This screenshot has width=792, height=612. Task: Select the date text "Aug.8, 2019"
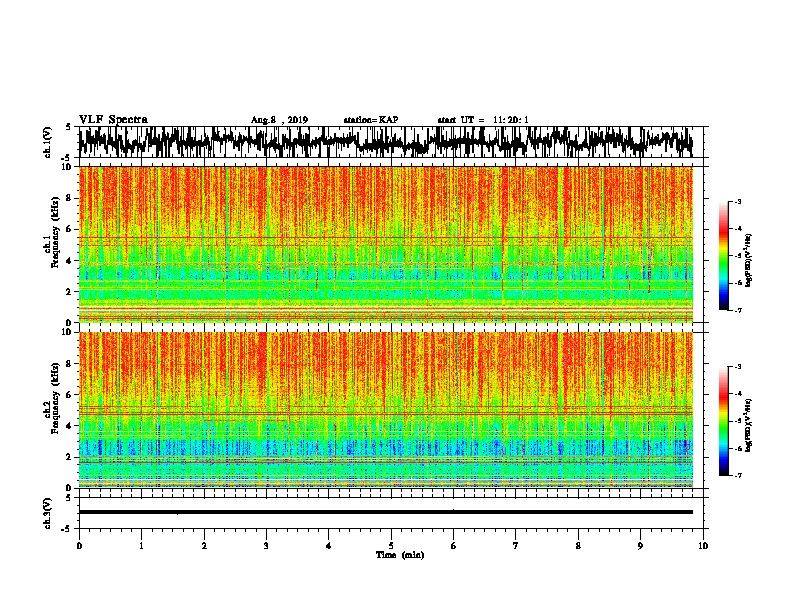[279, 120]
